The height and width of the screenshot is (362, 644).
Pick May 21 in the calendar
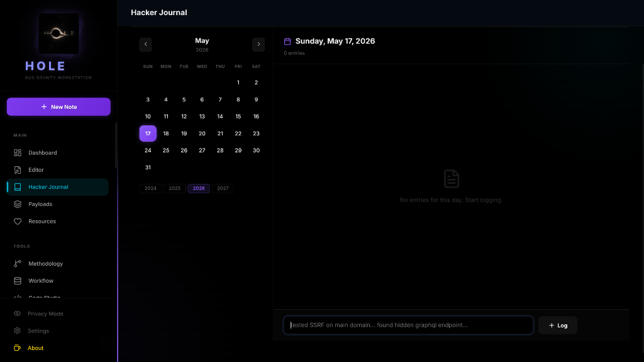(x=220, y=133)
